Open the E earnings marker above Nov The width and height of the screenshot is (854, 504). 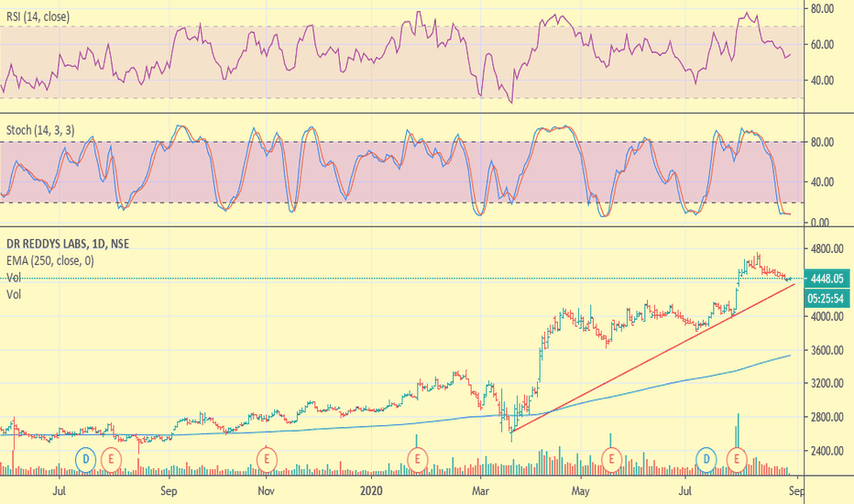click(x=267, y=460)
